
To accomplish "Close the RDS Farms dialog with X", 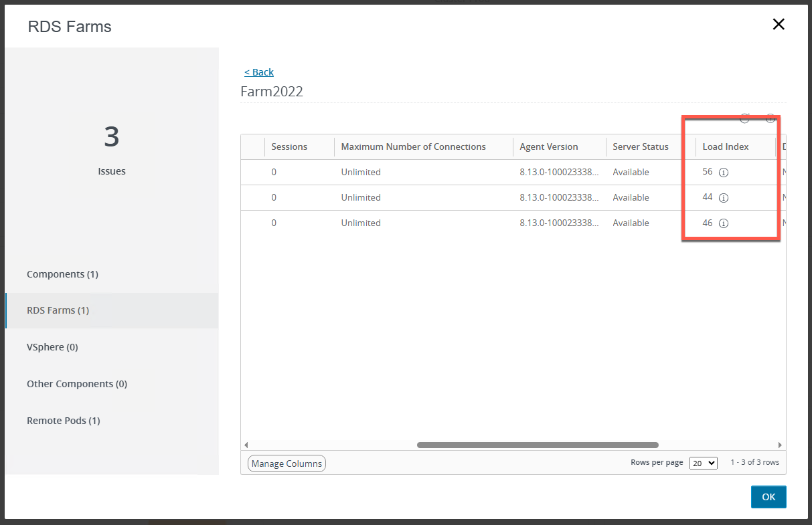I will 779,25.
